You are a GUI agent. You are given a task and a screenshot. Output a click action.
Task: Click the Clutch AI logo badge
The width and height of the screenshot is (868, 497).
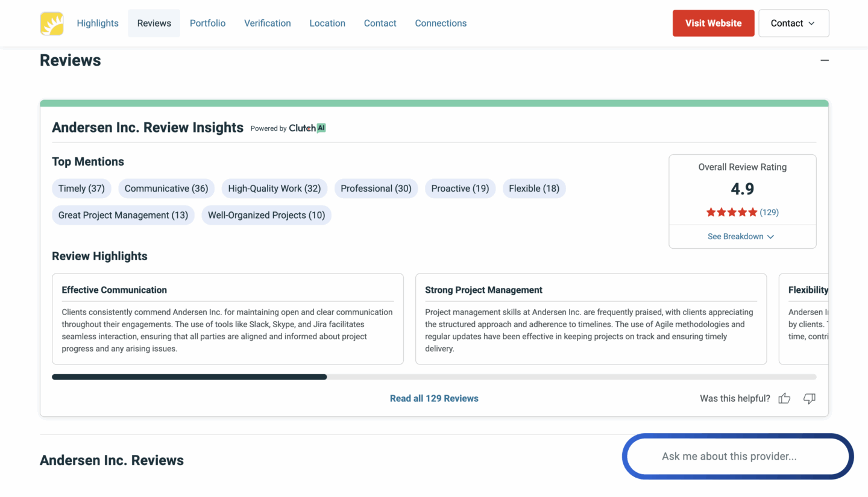pos(307,128)
